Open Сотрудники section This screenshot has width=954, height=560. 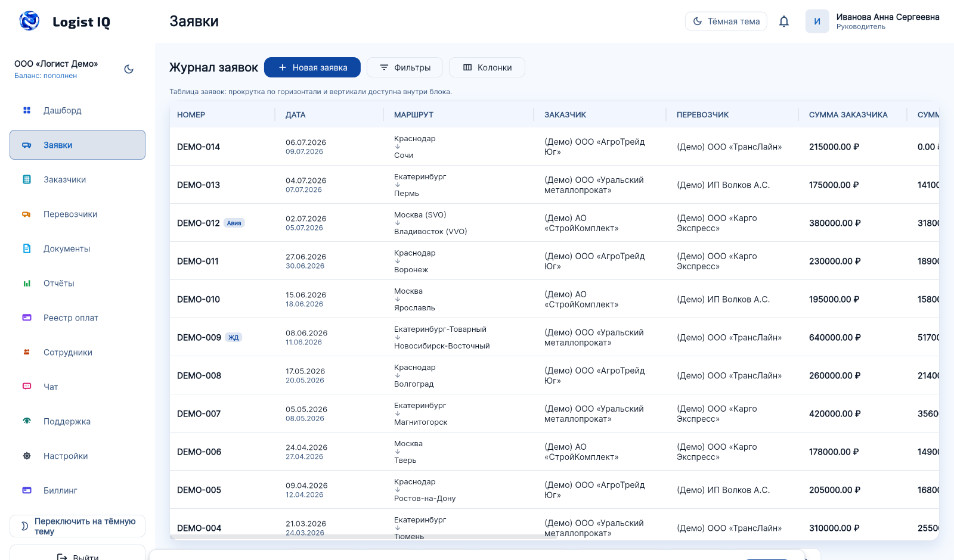click(x=78, y=352)
